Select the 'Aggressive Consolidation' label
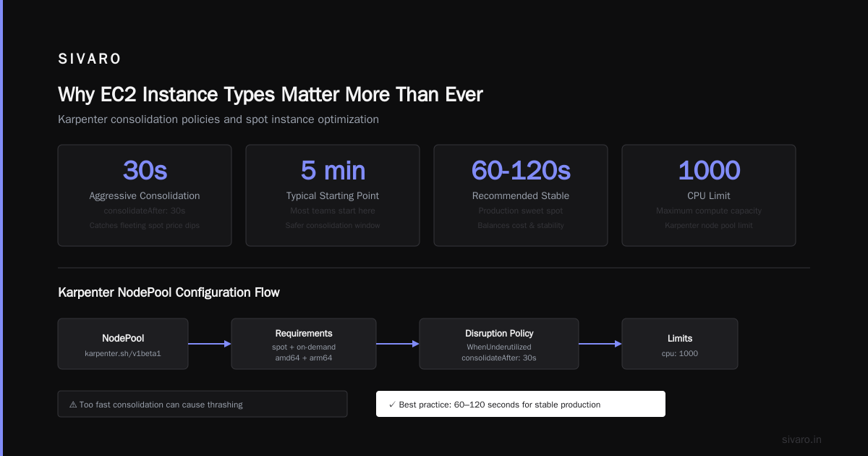The width and height of the screenshot is (868, 456). [145, 195]
